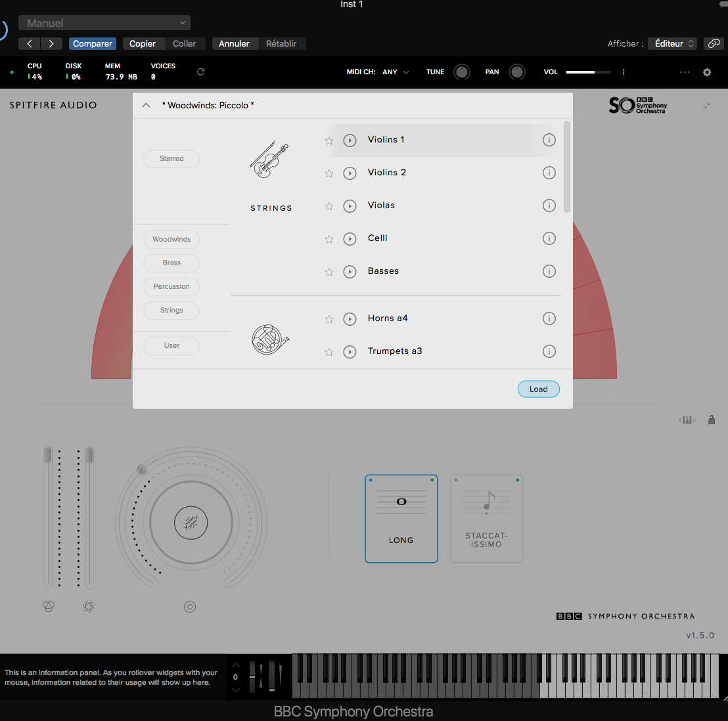This screenshot has width=728, height=721.
Task: Click the TUNE knob
Action: pyautogui.click(x=461, y=72)
